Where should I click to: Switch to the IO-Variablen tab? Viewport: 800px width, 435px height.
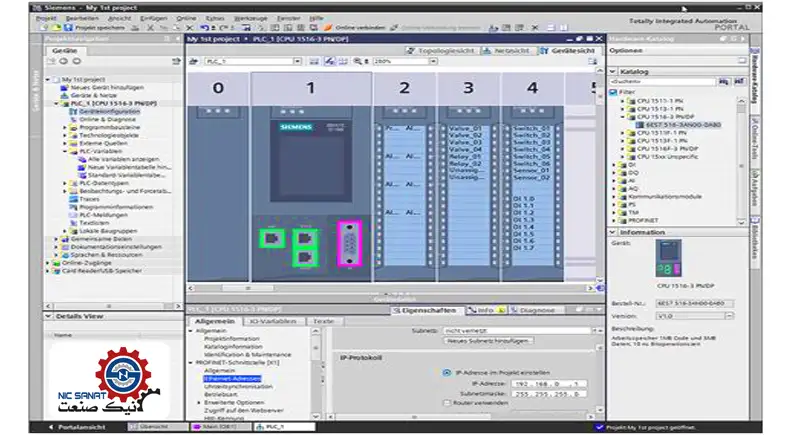[272, 321]
